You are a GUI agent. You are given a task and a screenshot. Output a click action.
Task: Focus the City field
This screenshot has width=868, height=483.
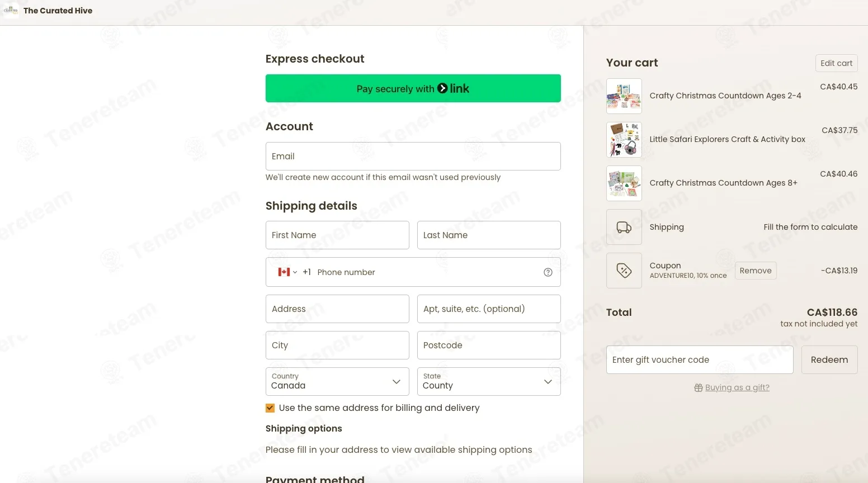pyautogui.click(x=337, y=345)
